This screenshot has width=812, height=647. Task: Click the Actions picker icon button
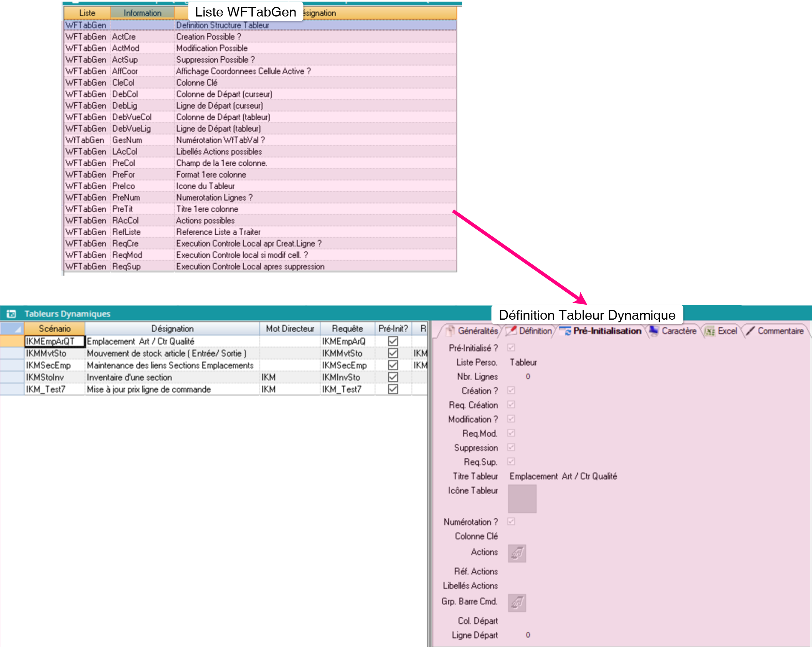tap(517, 553)
